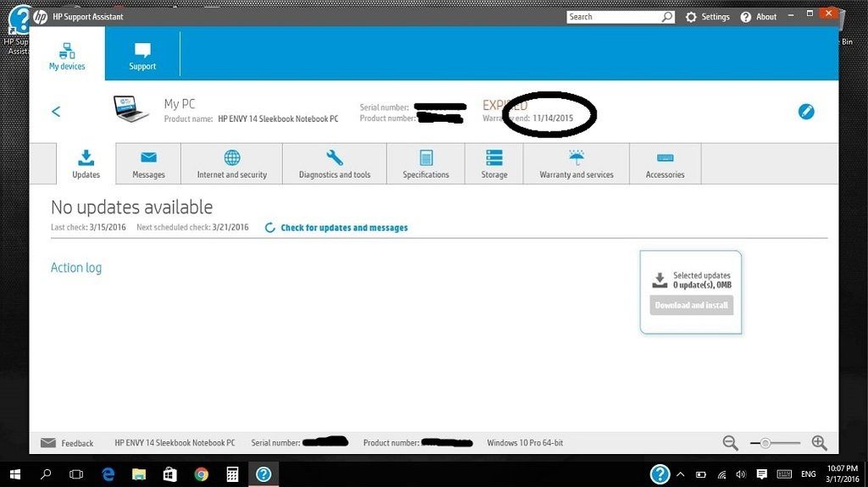
Task: Go to the Accessories tab
Action: tap(665, 163)
